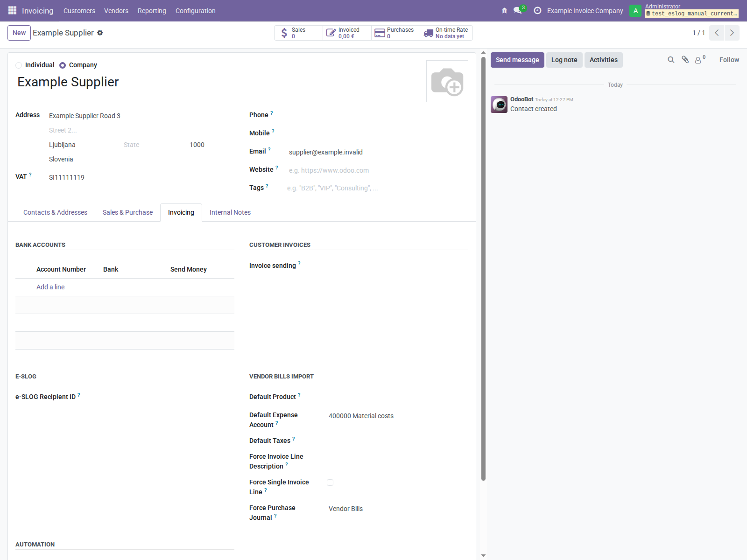
Task: Click the Website input field
Action: (x=377, y=170)
